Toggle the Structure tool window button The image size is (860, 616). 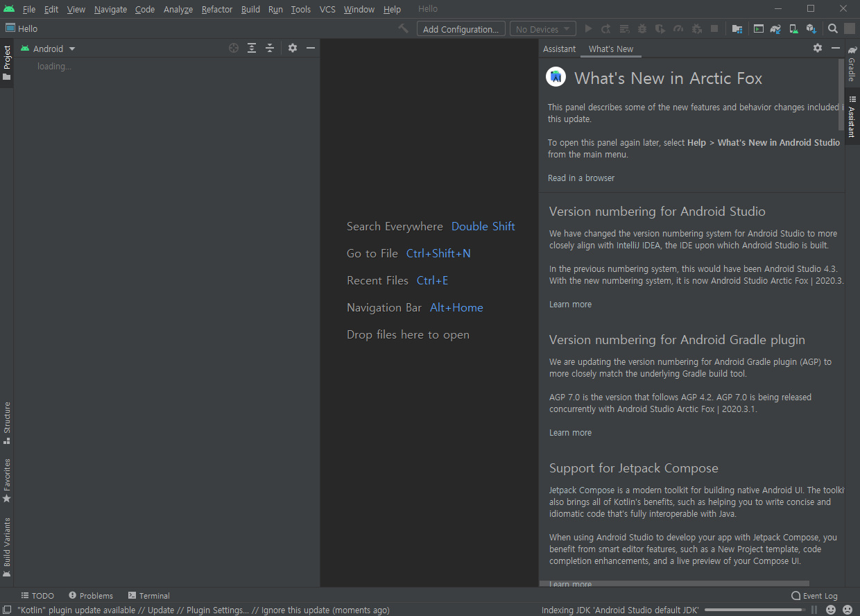[7, 423]
